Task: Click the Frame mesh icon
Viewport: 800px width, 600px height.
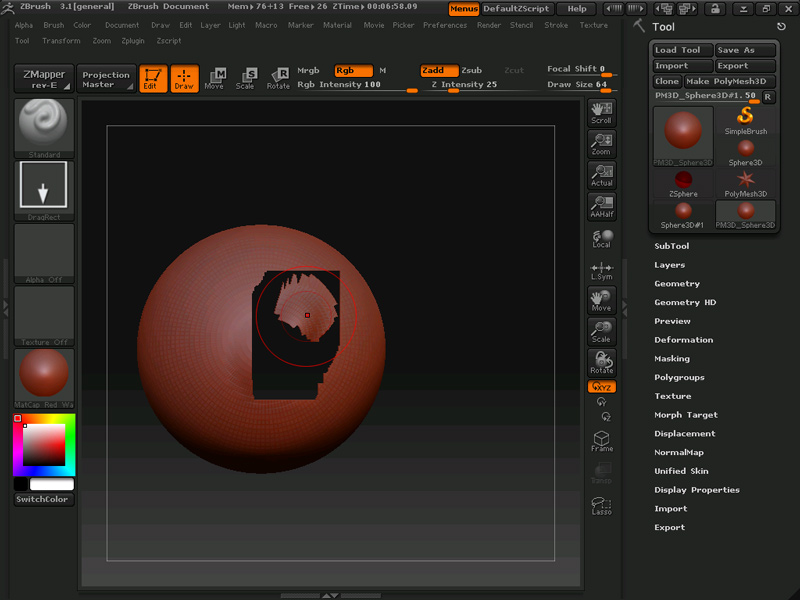Action: click(x=601, y=441)
